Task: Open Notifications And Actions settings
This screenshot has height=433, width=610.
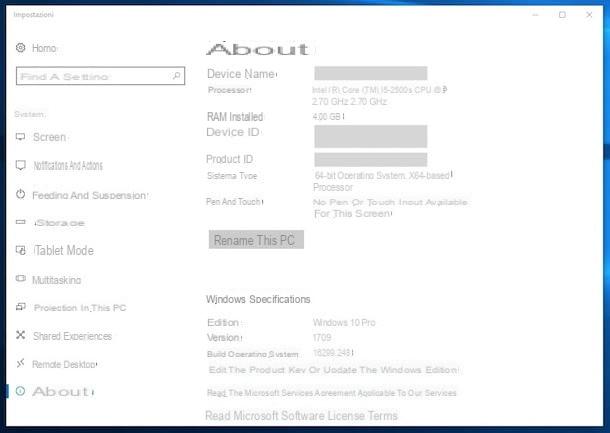Action: (68, 165)
